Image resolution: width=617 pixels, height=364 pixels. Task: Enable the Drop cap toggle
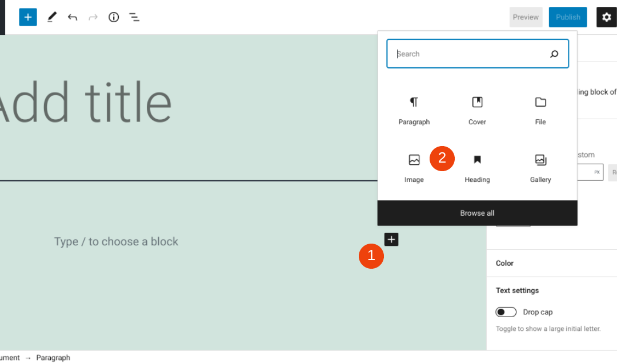tap(506, 312)
